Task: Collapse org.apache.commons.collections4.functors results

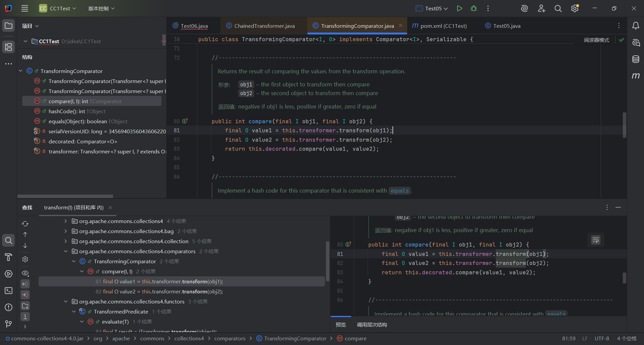Action: [x=66, y=301]
